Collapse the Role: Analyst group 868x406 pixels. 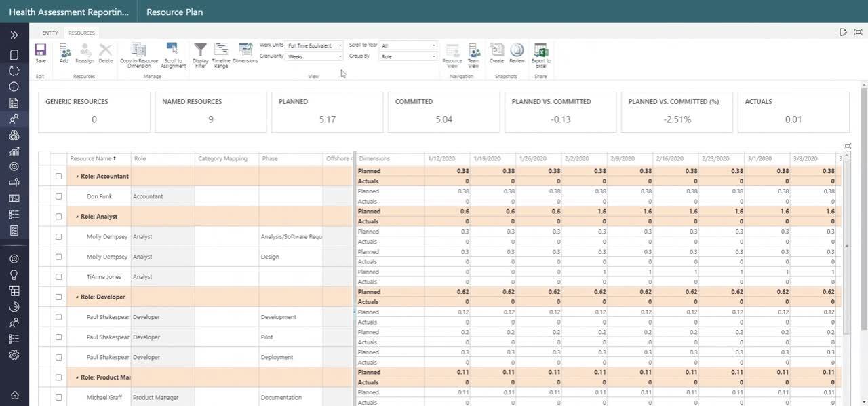77,217
